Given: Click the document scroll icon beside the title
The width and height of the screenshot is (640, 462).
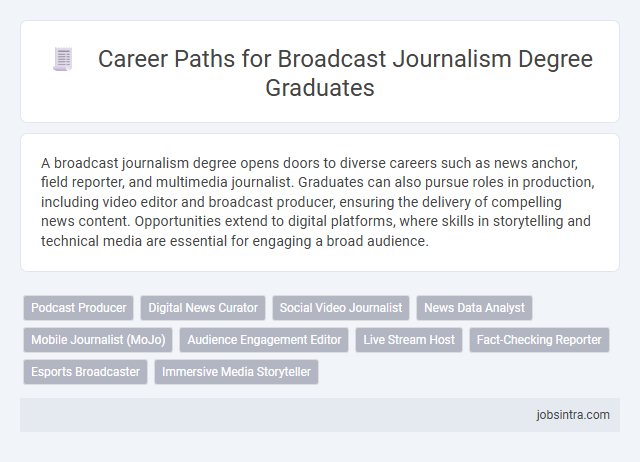Looking at the screenshot, I should click(63, 59).
